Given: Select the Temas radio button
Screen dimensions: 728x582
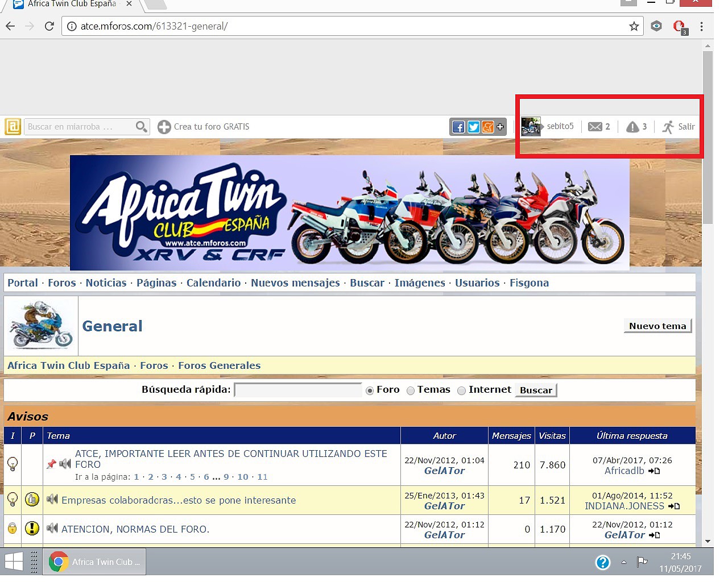Looking at the screenshot, I should [411, 390].
